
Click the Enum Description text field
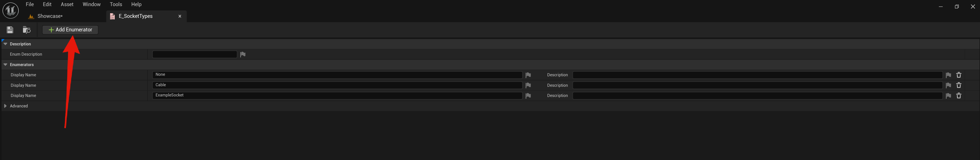194,54
